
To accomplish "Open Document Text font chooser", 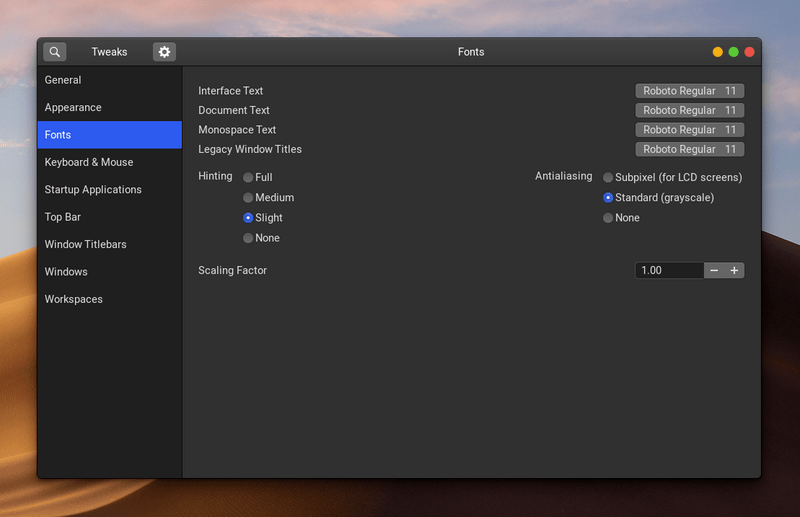I will (x=689, y=110).
